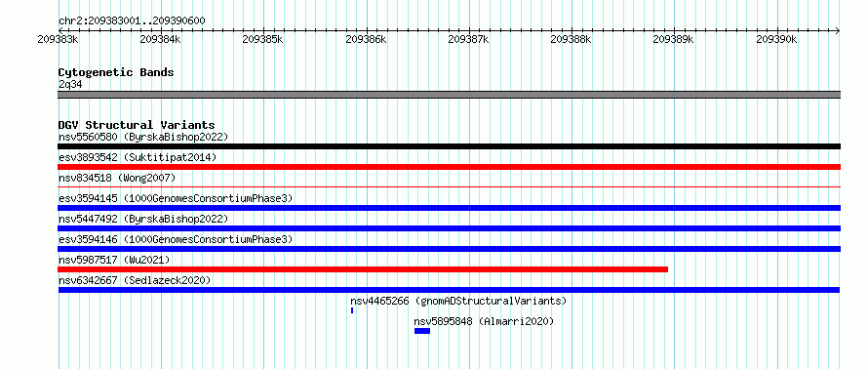Click the Cytogenetic Bands track title

116,72
